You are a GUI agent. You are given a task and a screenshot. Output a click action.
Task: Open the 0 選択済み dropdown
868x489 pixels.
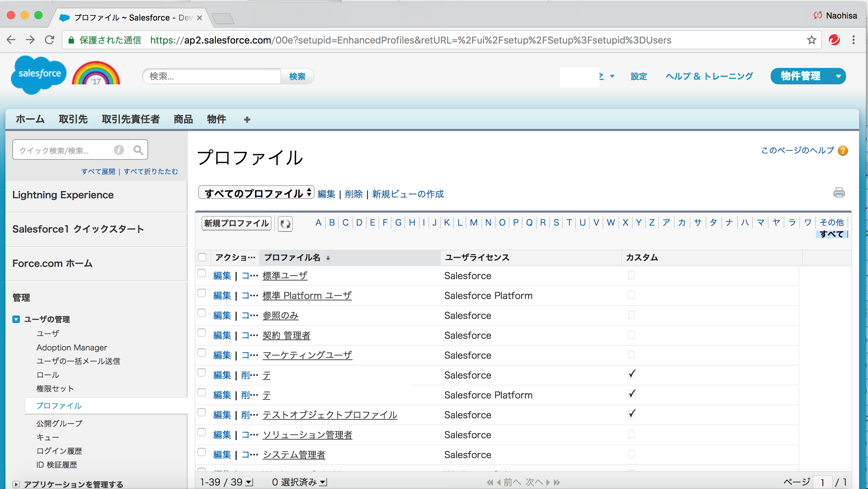coord(323,482)
